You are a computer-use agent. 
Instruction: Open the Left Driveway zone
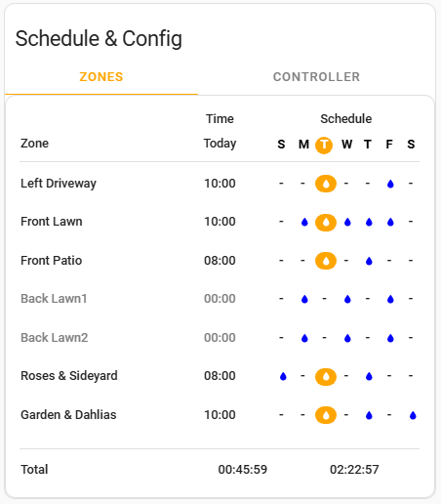(59, 184)
